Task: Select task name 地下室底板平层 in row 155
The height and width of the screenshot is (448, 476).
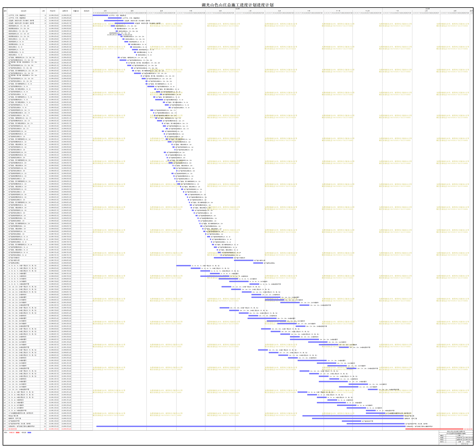Action: pyautogui.click(x=14, y=421)
